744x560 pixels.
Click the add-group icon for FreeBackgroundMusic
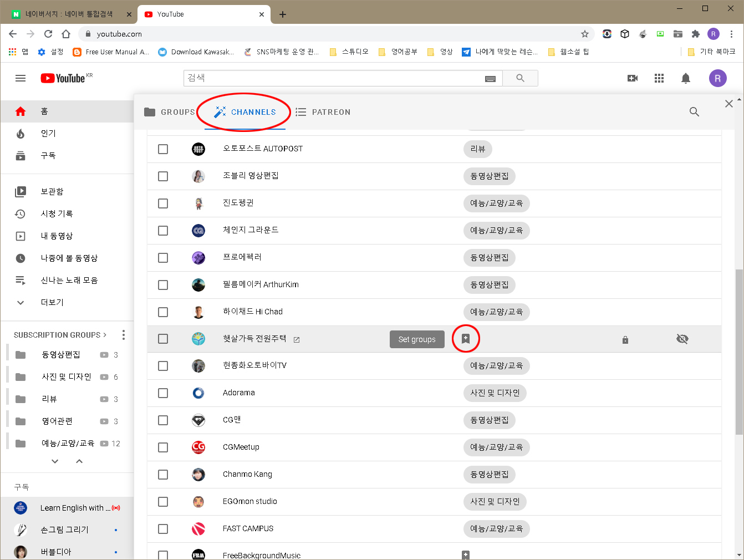point(466,555)
